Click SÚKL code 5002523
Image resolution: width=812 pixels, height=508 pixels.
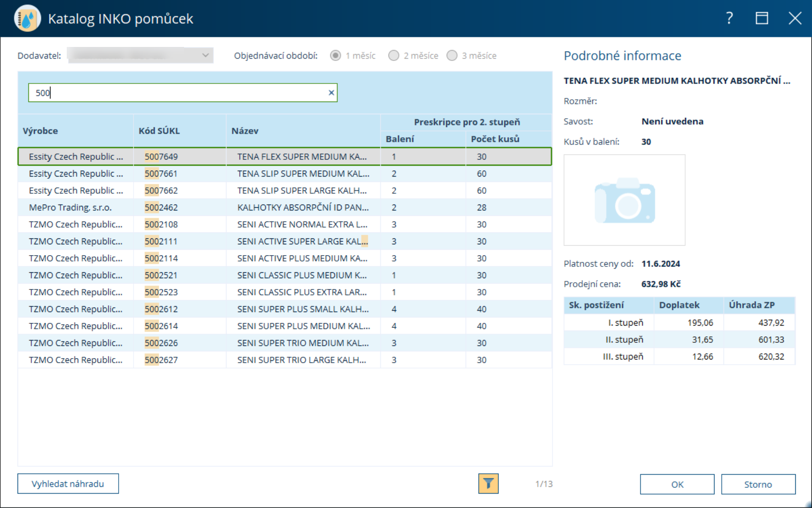pyautogui.click(x=161, y=292)
